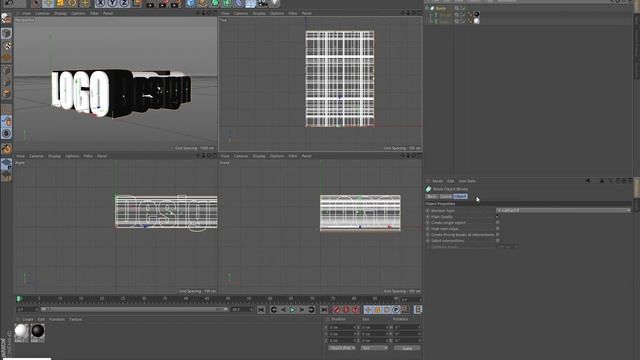Open Attribute Manager Mode menu

438,181
